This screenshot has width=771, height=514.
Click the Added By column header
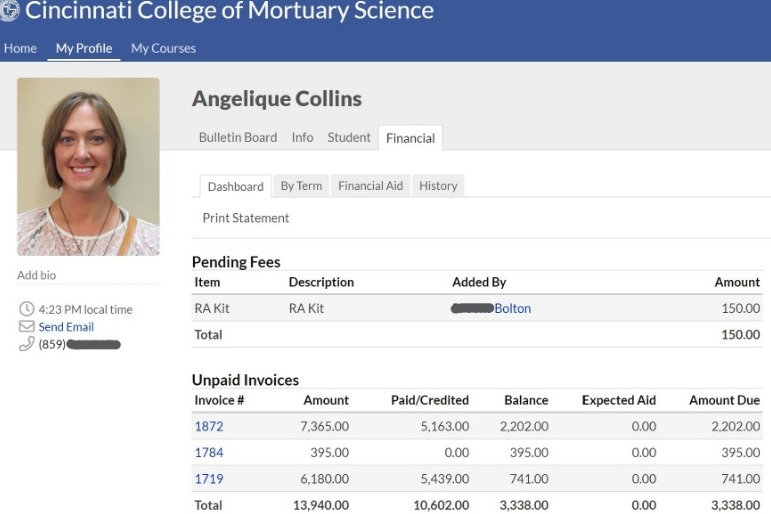(479, 282)
